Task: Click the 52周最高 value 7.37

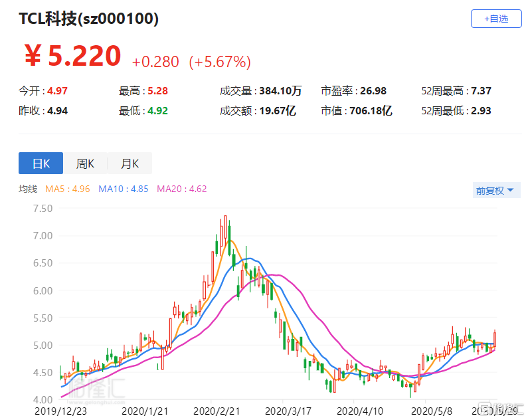Action: pyautogui.click(x=481, y=90)
